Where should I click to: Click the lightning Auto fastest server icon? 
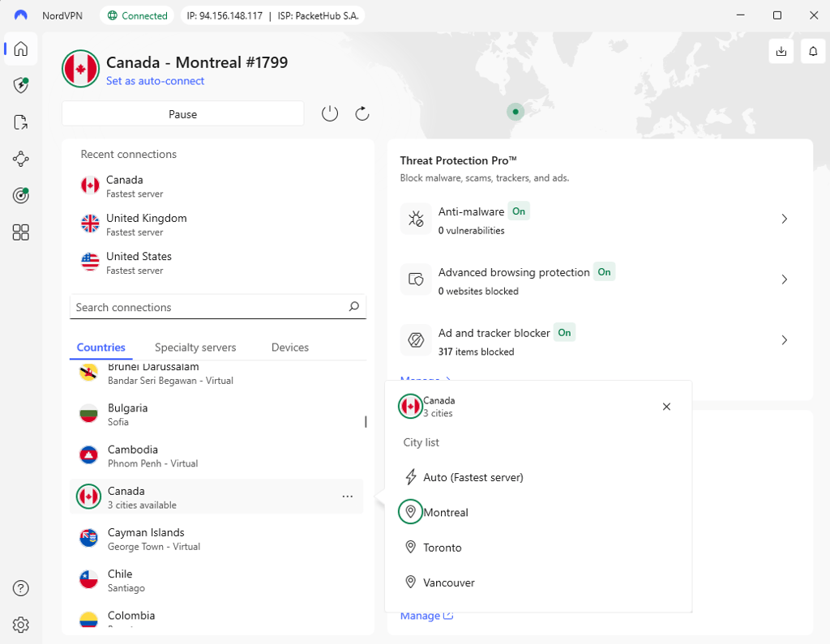coord(411,477)
